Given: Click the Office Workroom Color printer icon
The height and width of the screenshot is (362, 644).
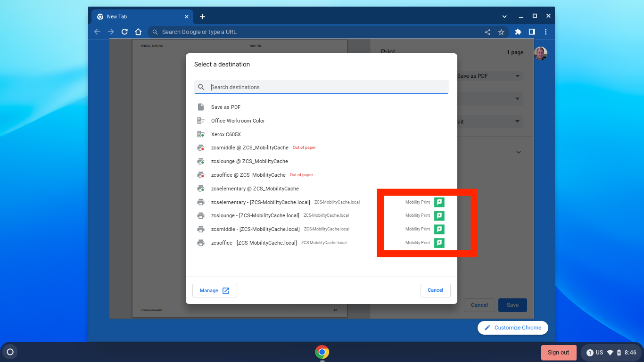Looking at the screenshot, I should 201,121.
